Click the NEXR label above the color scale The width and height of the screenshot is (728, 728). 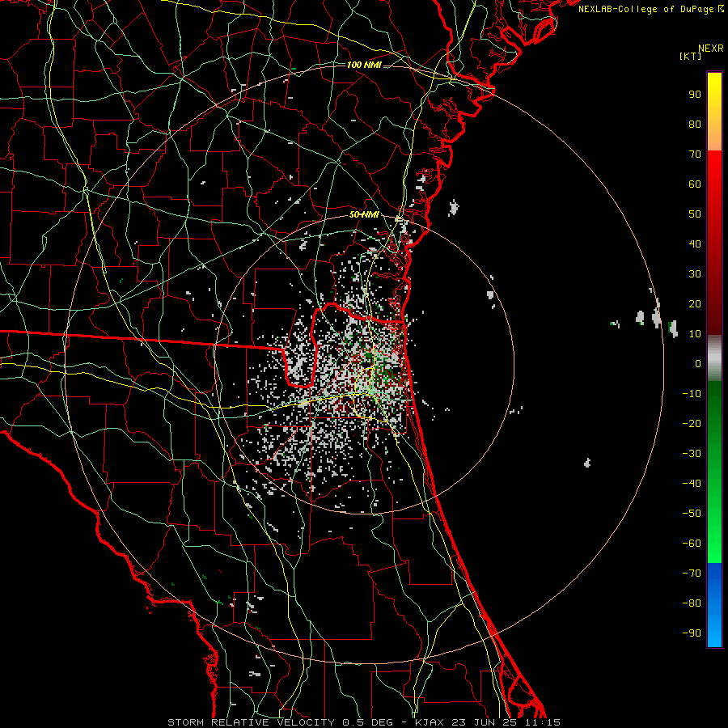click(x=711, y=49)
